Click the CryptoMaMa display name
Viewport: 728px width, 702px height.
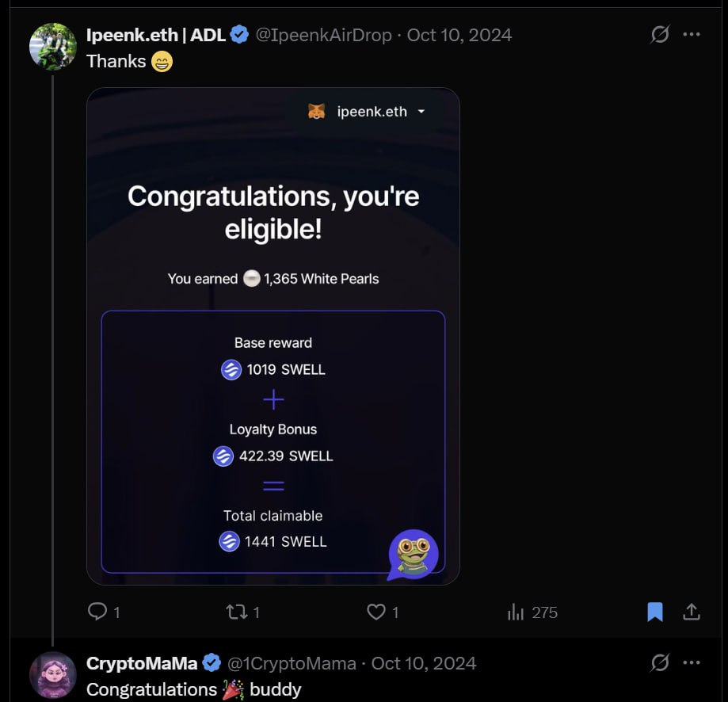pyautogui.click(x=141, y=663)
